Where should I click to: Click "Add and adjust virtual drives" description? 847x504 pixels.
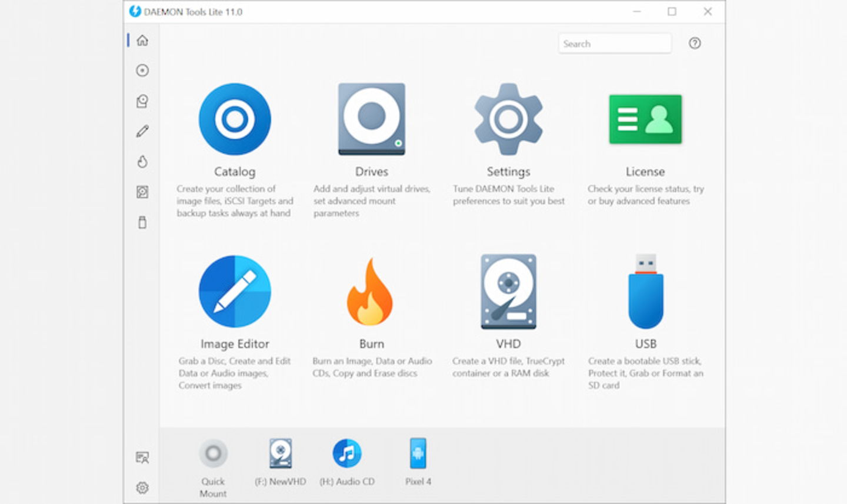click(372, 201)
